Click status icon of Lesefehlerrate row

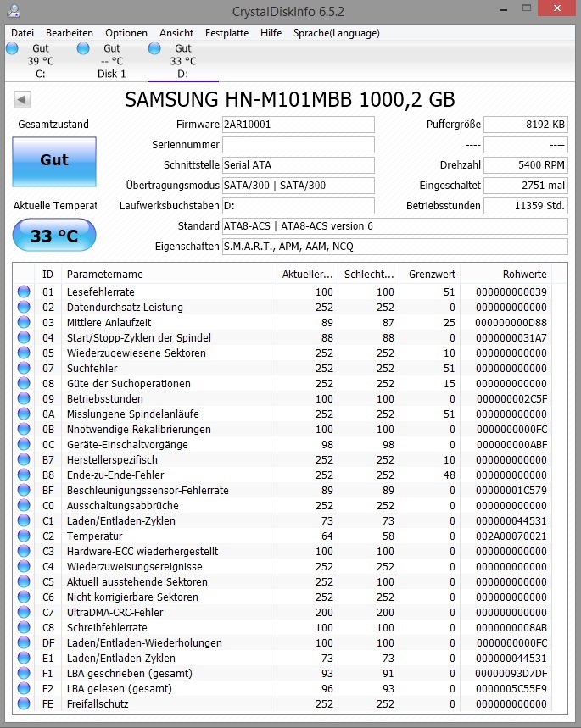24,292
